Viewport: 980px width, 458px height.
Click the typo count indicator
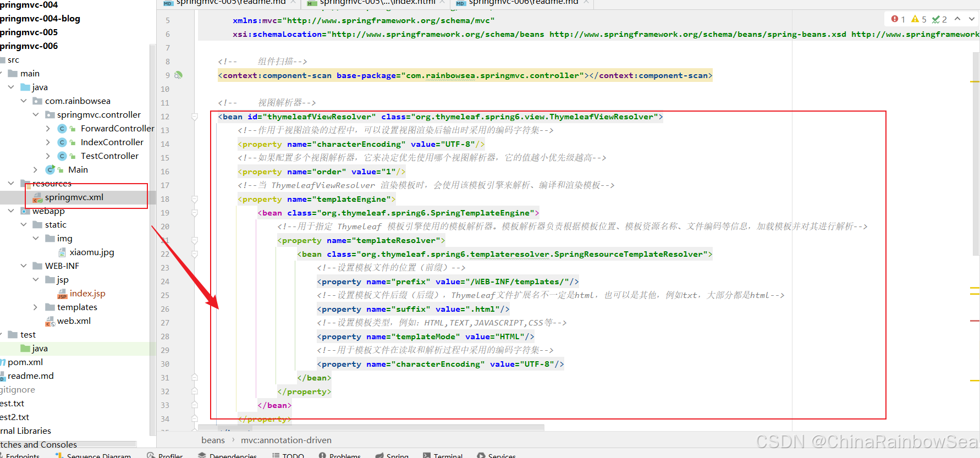tap(939, 19)
